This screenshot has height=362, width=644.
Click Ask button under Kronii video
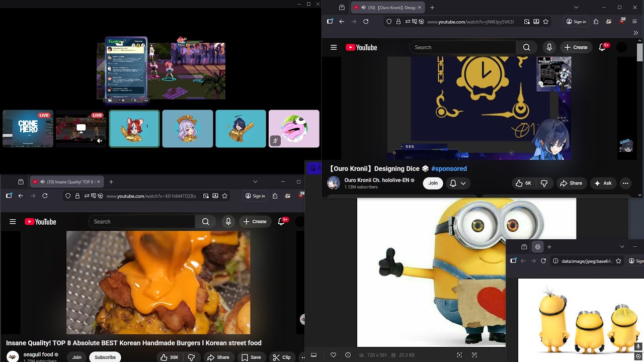603,183
